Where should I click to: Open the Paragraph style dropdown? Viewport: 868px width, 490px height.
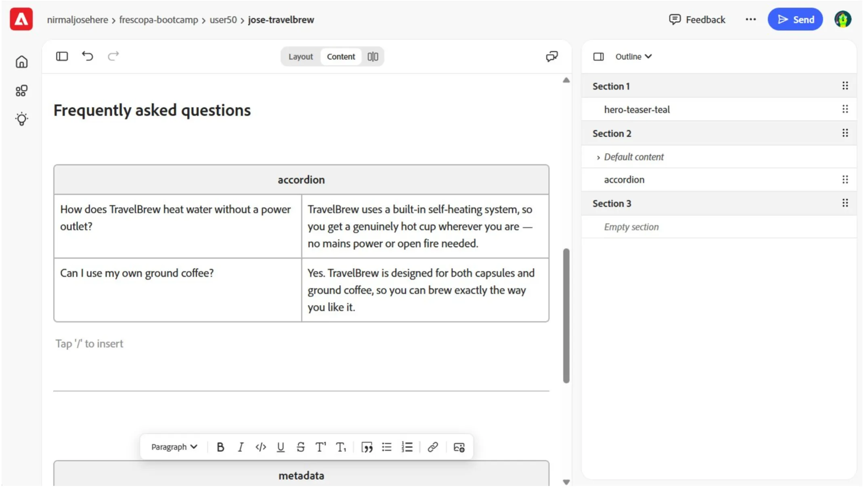[174, 448]
